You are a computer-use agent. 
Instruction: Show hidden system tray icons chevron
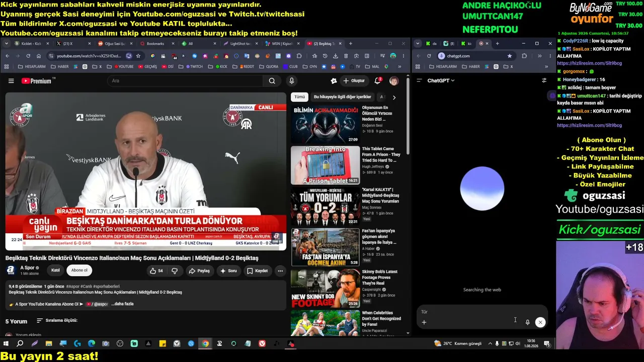pyautogui.click(x=490, y=344)
